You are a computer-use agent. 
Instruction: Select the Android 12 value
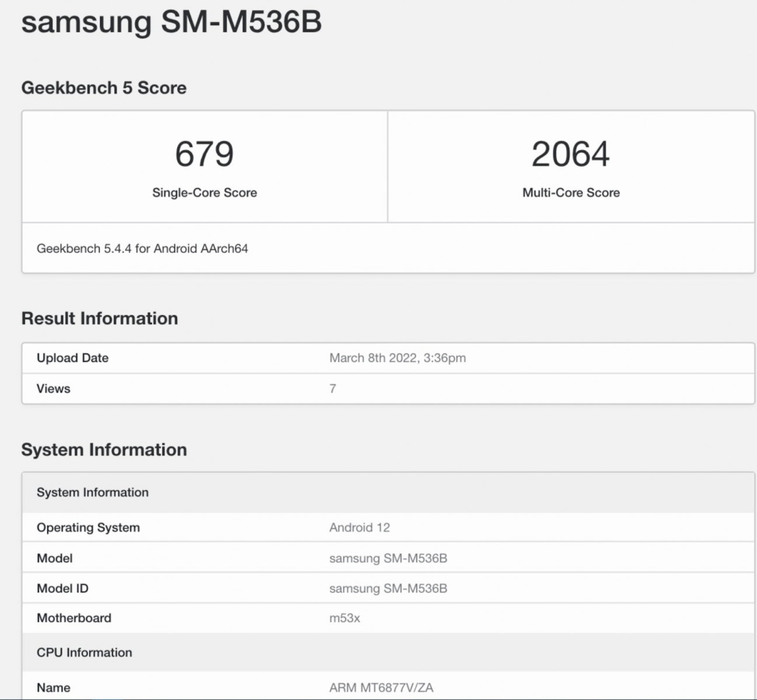point(360,527)
